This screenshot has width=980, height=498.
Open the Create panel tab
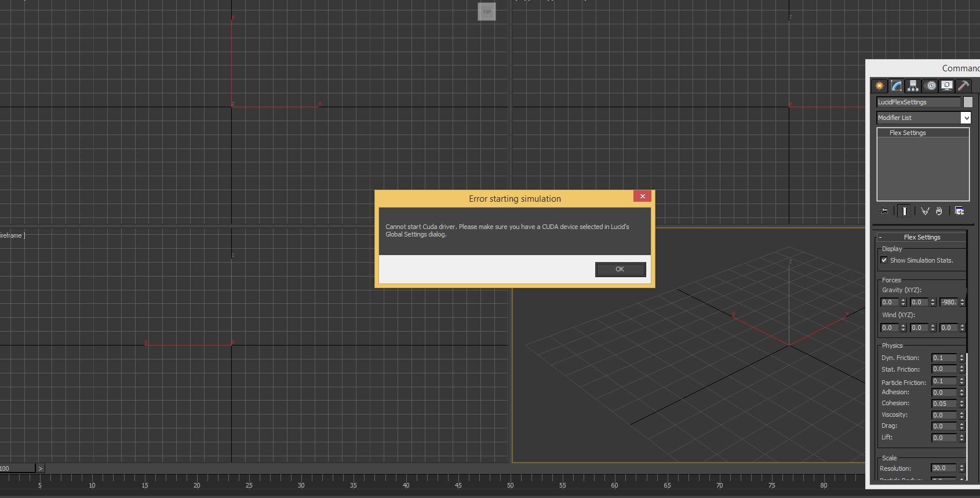tap(880, 86)
